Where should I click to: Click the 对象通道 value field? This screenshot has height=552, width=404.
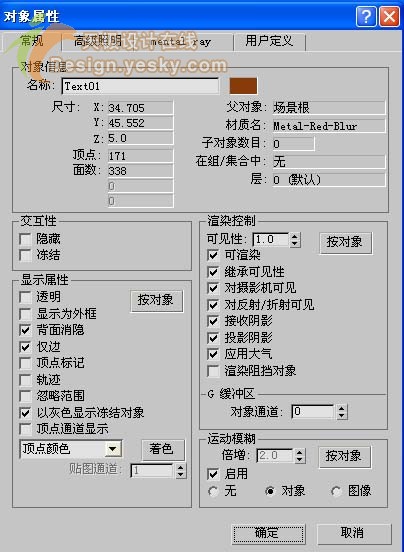pos(313,412)
